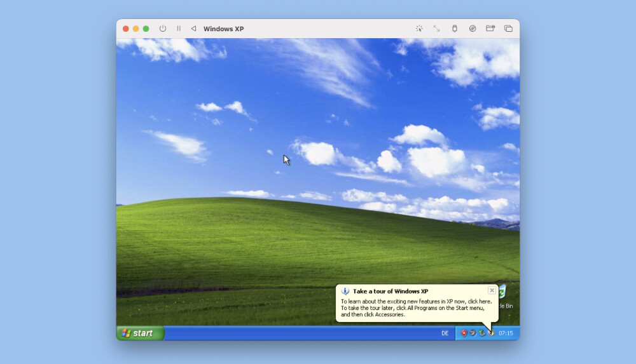Close the Take a tour balloon
This screenshot has width=636, height=364.
pos(492,290)
